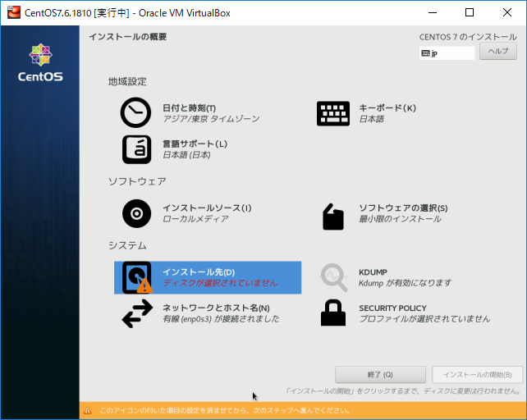The height and width of the screenshot is (420, 527).
Task: Open ネットワークとホスト名(N) label
Action: (x=216, y=308)
